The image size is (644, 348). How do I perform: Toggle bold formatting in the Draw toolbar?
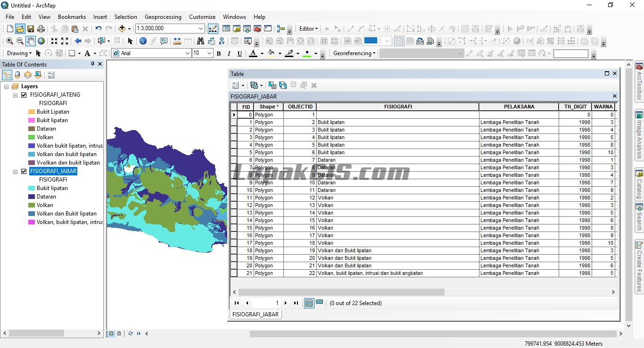pyautogui.click(x=218, y=53)
